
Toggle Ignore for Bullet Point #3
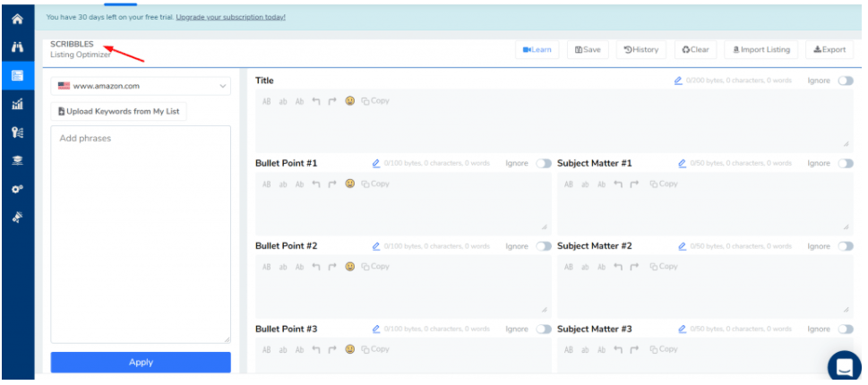click(544, 329)
